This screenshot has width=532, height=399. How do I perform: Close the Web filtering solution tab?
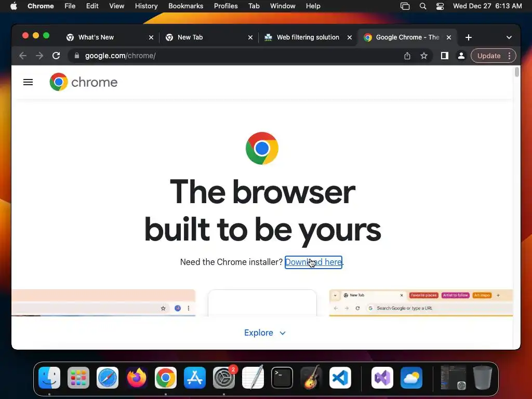[350, 37]
